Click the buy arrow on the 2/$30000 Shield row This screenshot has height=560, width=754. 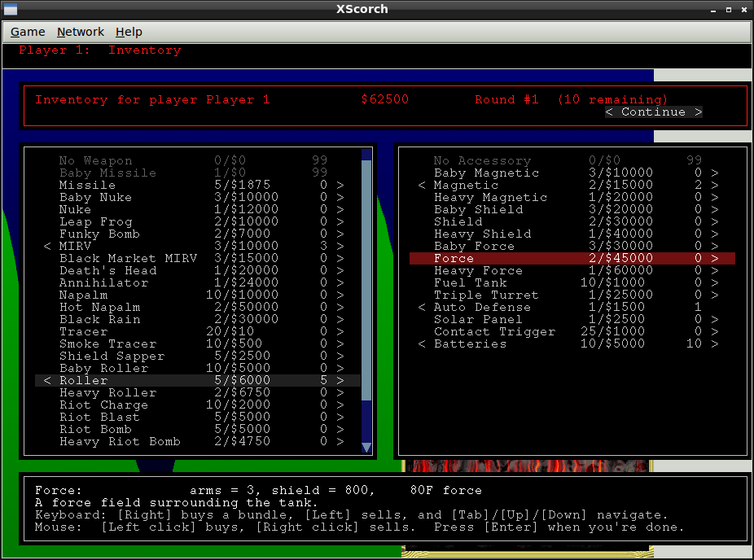coord(715,221)
